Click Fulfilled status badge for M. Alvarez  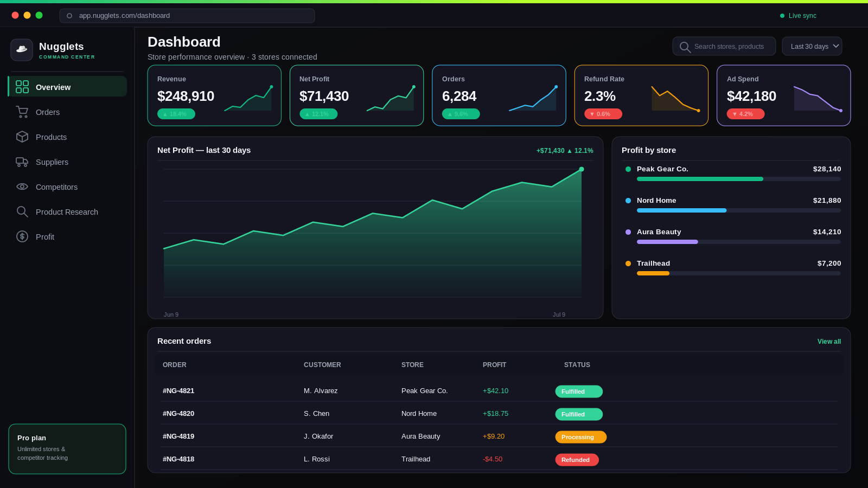click(579, 391)
